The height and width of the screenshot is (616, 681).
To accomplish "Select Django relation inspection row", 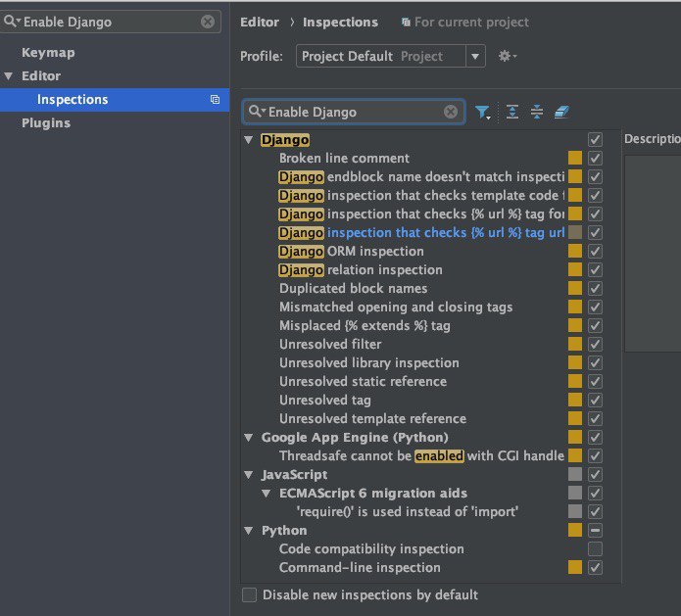I will point(360,269).
